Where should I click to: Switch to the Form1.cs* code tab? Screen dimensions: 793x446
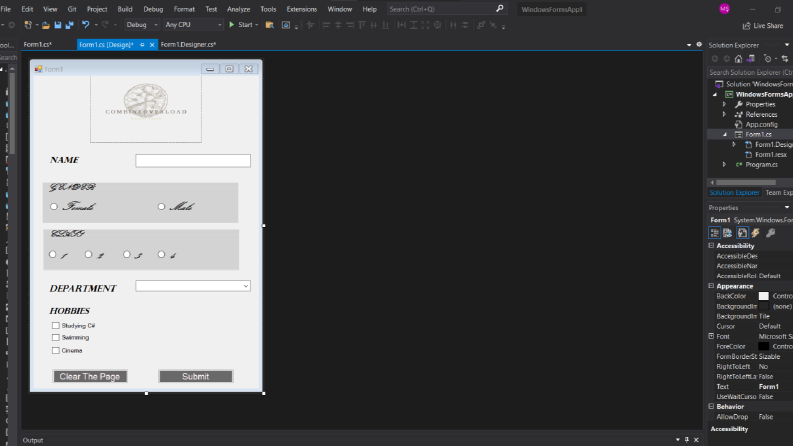point(38,44)
